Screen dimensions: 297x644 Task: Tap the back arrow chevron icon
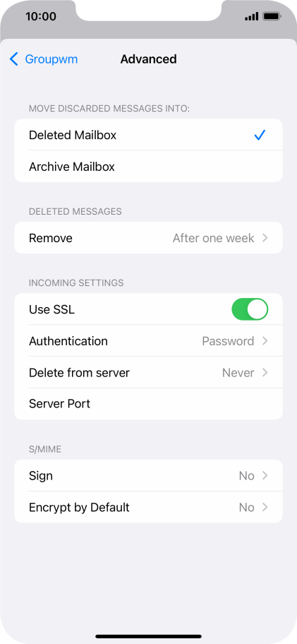(14, 59)
